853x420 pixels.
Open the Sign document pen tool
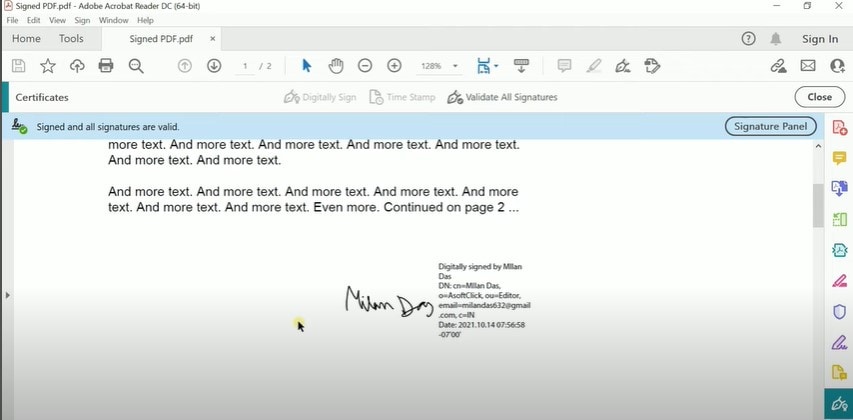point(623,66)
